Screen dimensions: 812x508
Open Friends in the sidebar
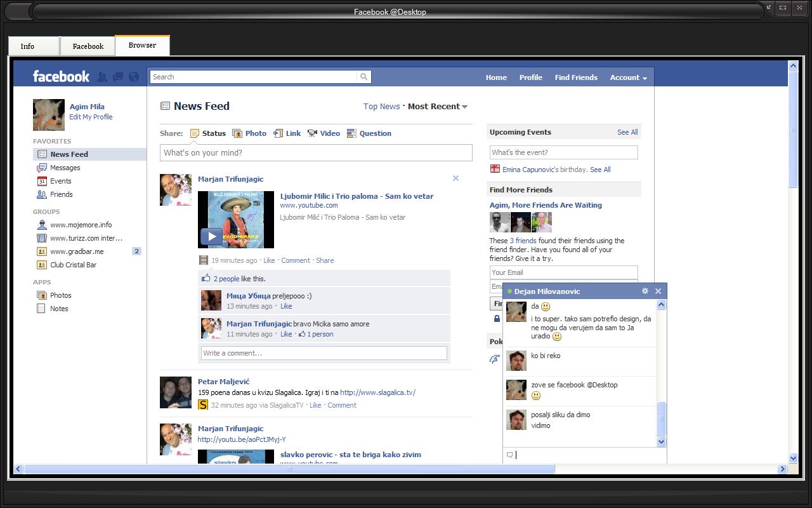62,194
